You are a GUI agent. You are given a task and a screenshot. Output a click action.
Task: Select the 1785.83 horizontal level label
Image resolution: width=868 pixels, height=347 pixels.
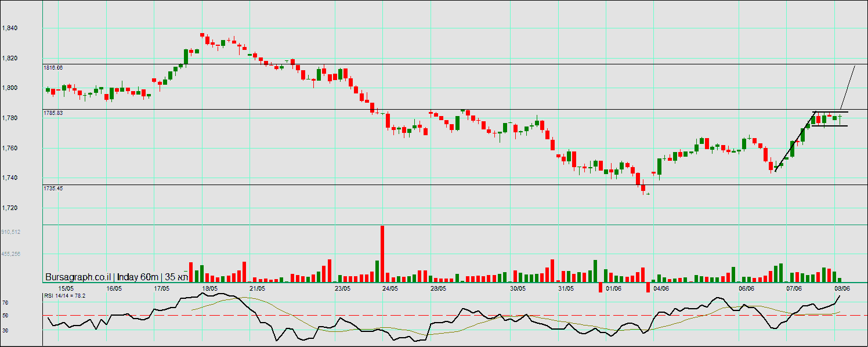(53, 113)
